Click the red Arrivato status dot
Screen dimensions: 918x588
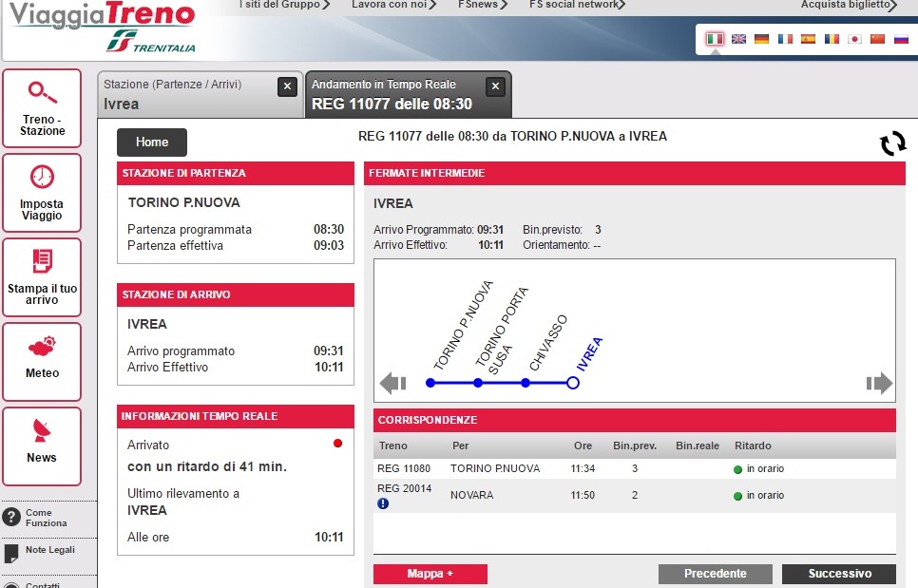click(337, 444)
